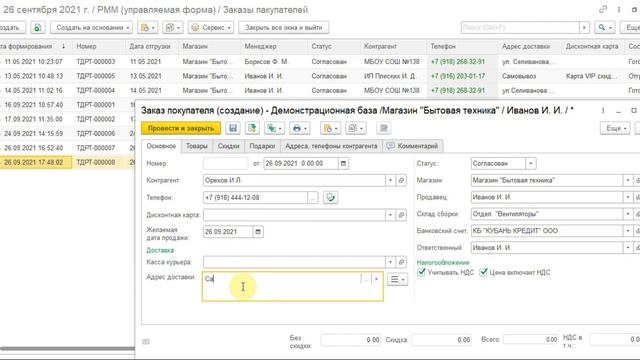Click the Налогообложение section link
The image size is (640, 360).
tap(443, 262)
